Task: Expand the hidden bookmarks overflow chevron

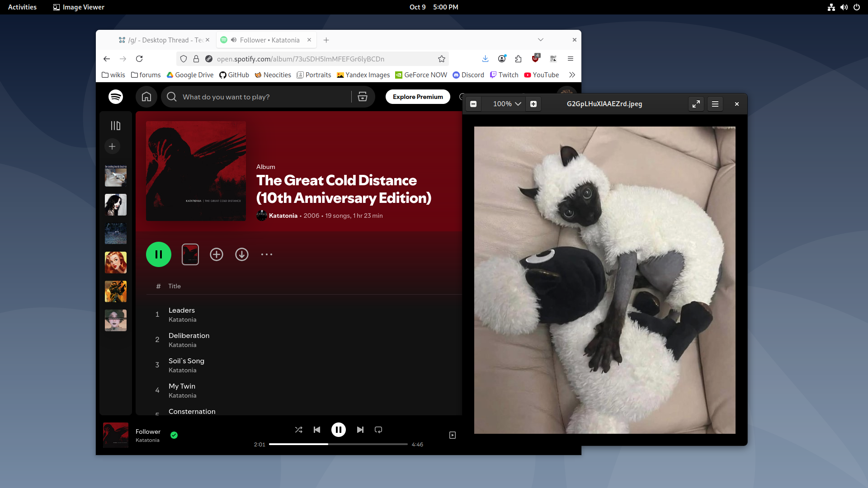Action: tap(572, 75)
